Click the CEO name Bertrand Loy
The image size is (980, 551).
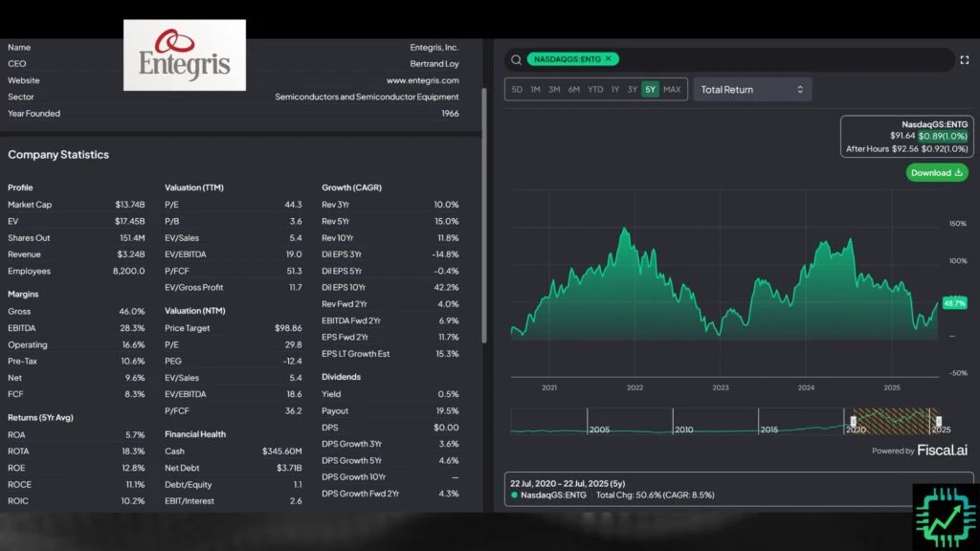tap(434, 64)
